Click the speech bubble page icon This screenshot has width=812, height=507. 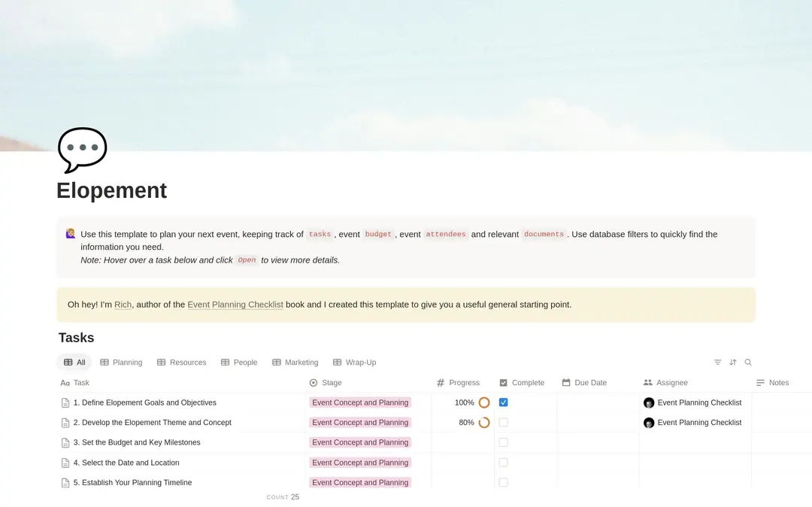pos(83,150)
